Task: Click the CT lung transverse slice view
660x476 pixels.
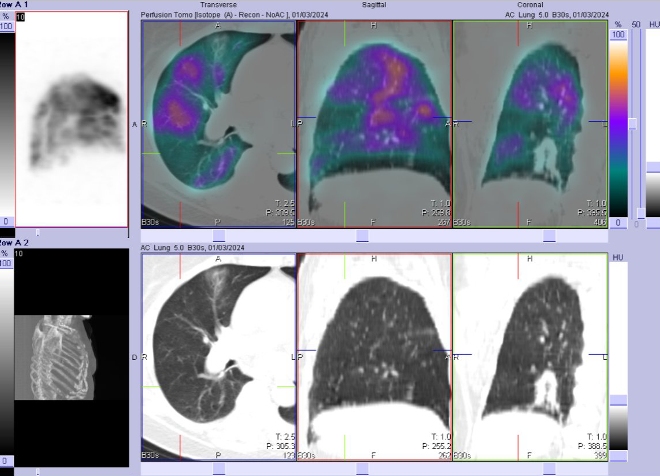Action: pos(218,357)
